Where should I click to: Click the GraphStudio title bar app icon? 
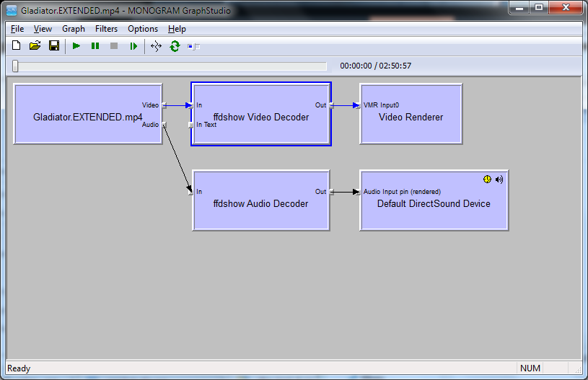[x=12, y=11]
